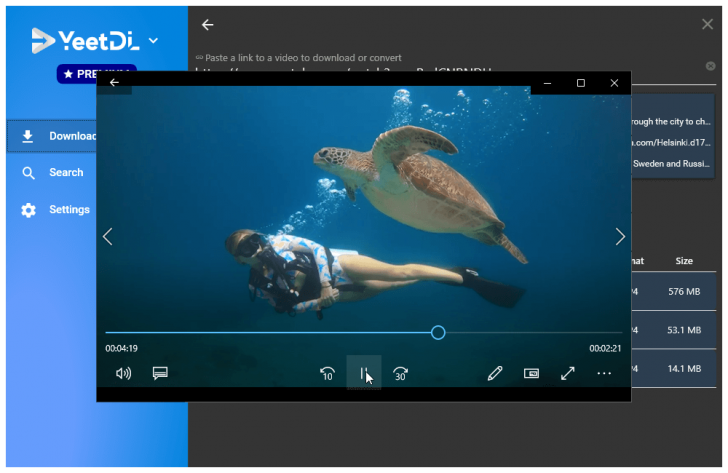This screenshot has height=473, width=728.
Task: Click the YeetDL logo
Action: (85, 41)
